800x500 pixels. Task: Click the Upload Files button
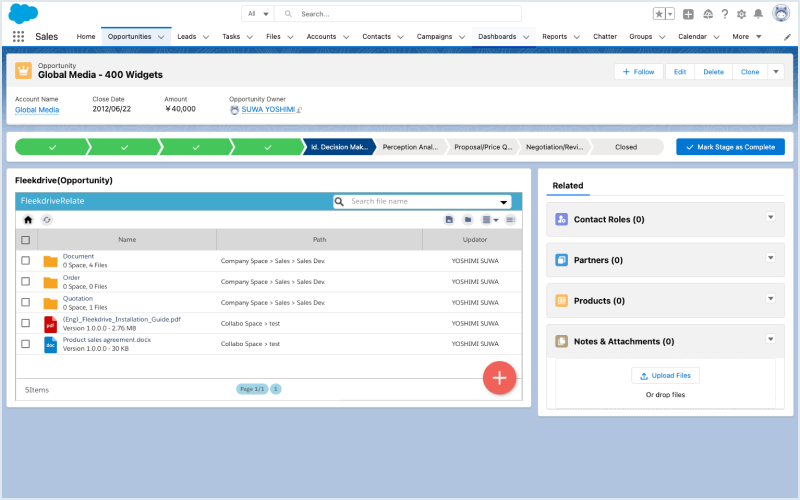(665, 376)
